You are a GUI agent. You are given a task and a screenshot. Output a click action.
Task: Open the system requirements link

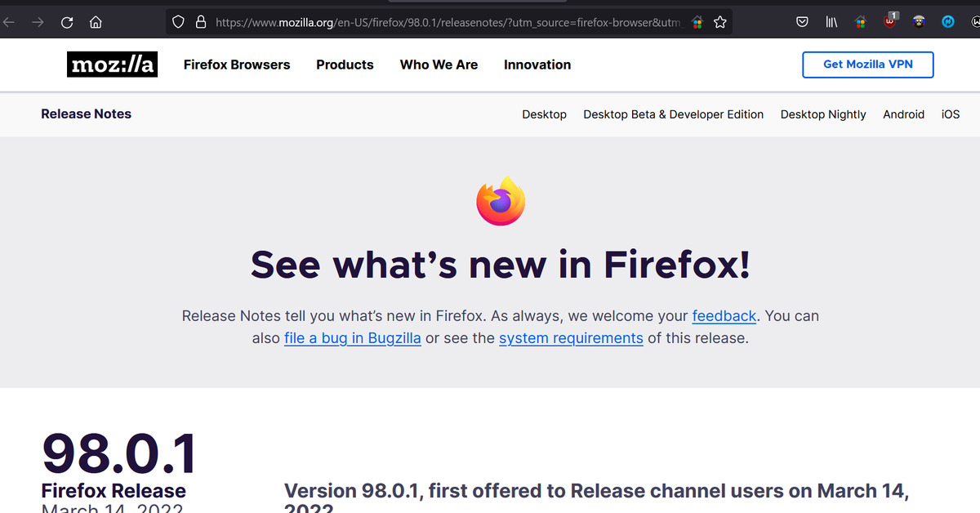tap(571, 338)
